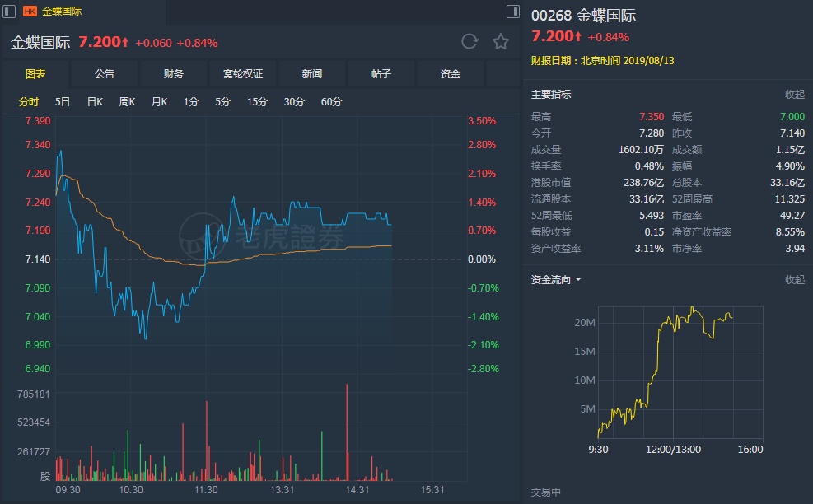Screen dimensions: 813x504
Task: Click the 20M label on fund flow chart
Action: [x=585, y=323]
